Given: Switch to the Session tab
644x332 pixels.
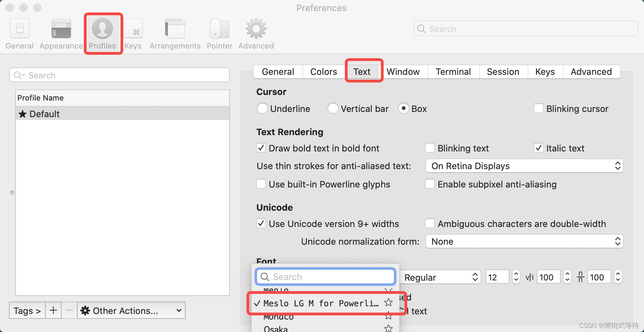Looking at the screenshot, I should pyautogui.click(x=503, y=72).
